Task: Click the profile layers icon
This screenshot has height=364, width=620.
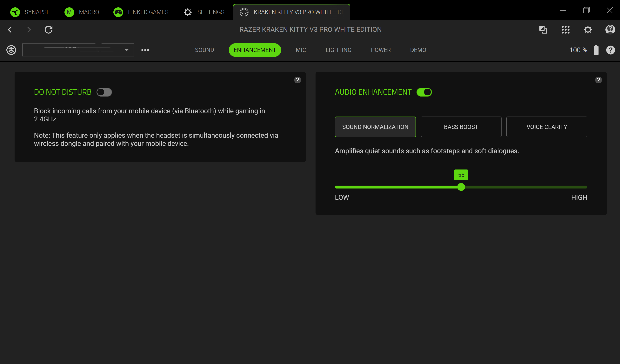Action: point(11,50)
